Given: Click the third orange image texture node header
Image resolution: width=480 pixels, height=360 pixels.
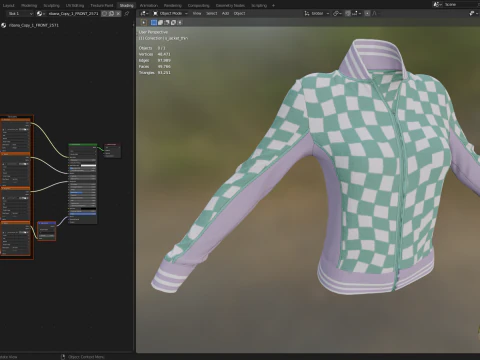Looking at the screenshot, I should pos(15,188).
